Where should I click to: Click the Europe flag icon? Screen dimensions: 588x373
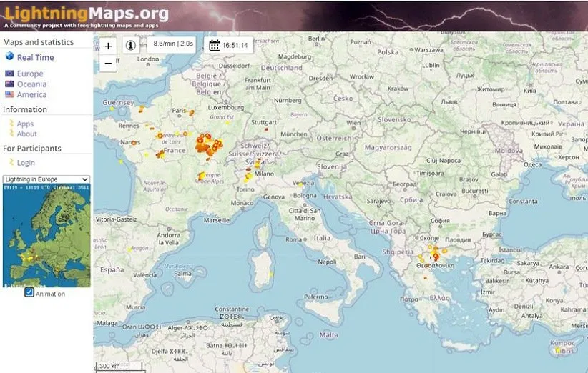pyautogui.click(x=9, y=74)
